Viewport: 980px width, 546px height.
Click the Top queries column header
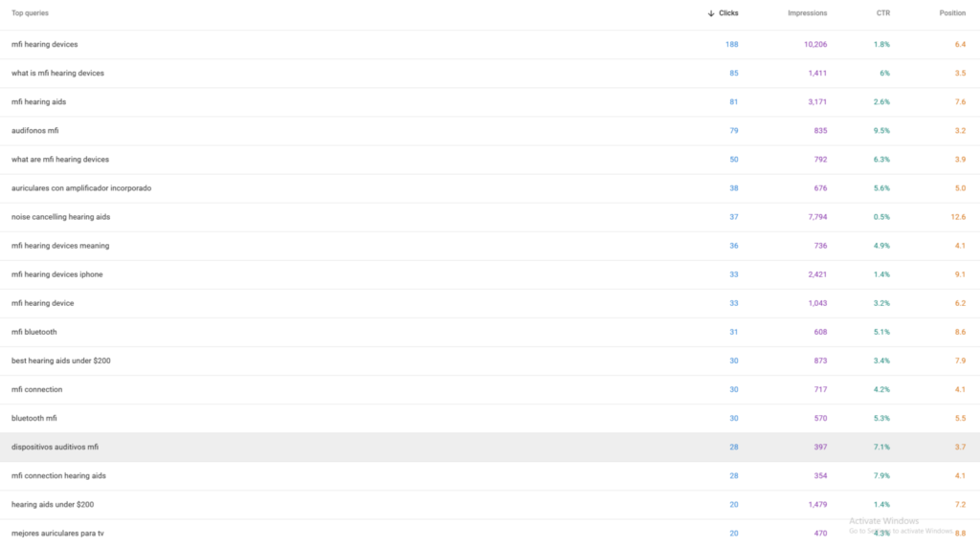pos(30,13)
